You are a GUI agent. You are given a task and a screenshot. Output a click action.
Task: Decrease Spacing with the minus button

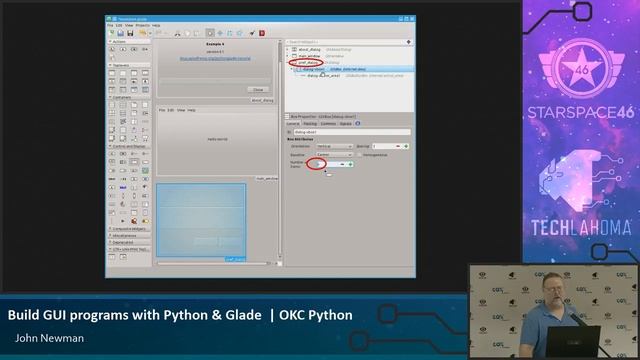click(x=398, y=146)
